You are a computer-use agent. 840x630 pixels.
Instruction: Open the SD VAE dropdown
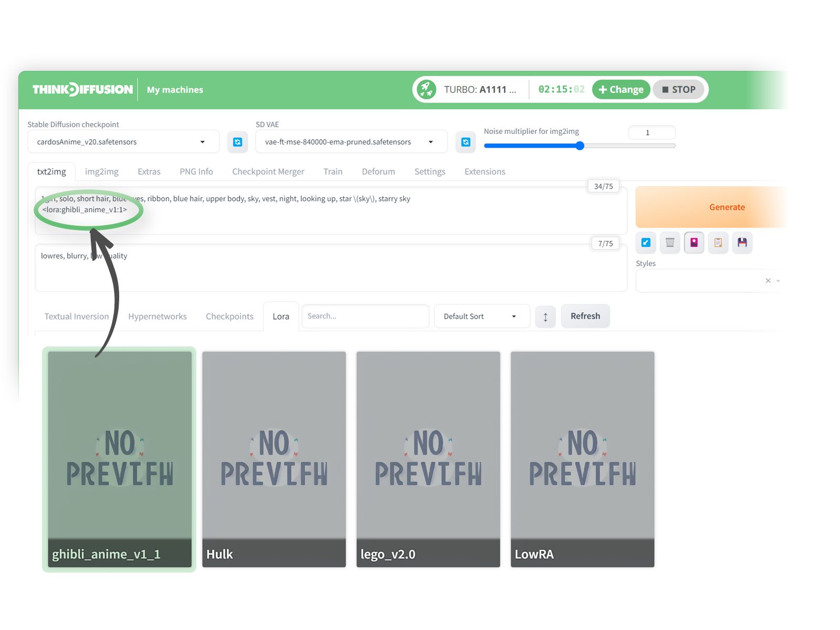351,142
